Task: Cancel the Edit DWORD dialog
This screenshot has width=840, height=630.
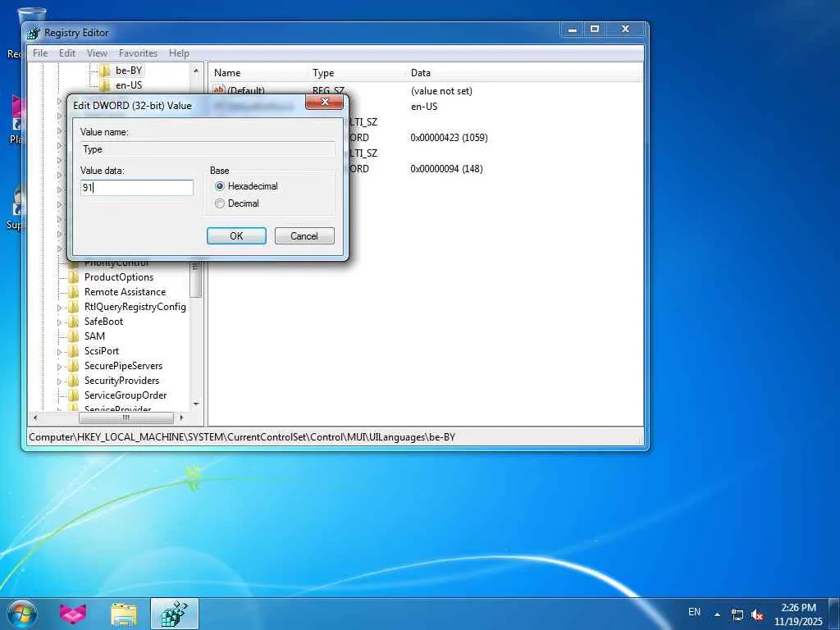Action: coord(304,235)
